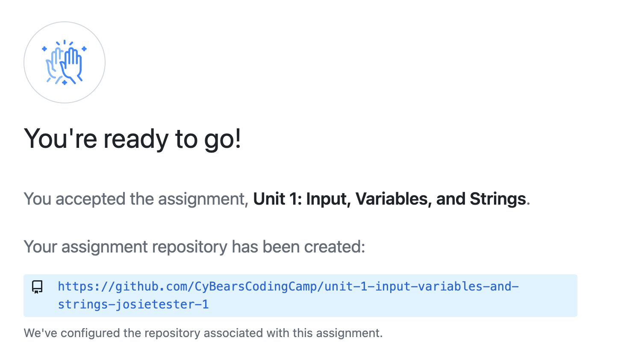Click the sparkle below the hands
The height and width of the screenshot is (364, 618).
click(x=64, y=82)
